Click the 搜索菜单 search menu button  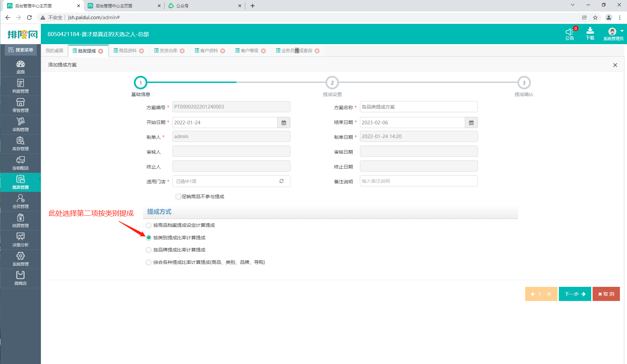[21, 50]
